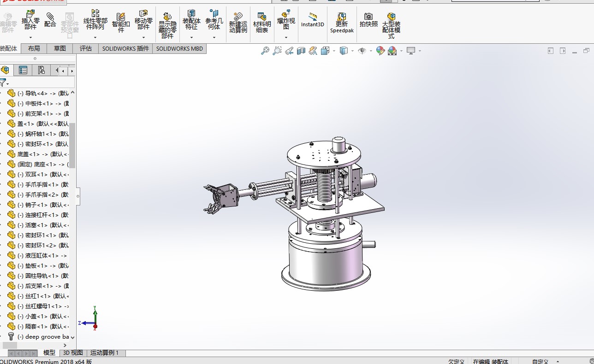
Task: Click Exploded View (爆炸视图) tool
Action: pos(286,20)
